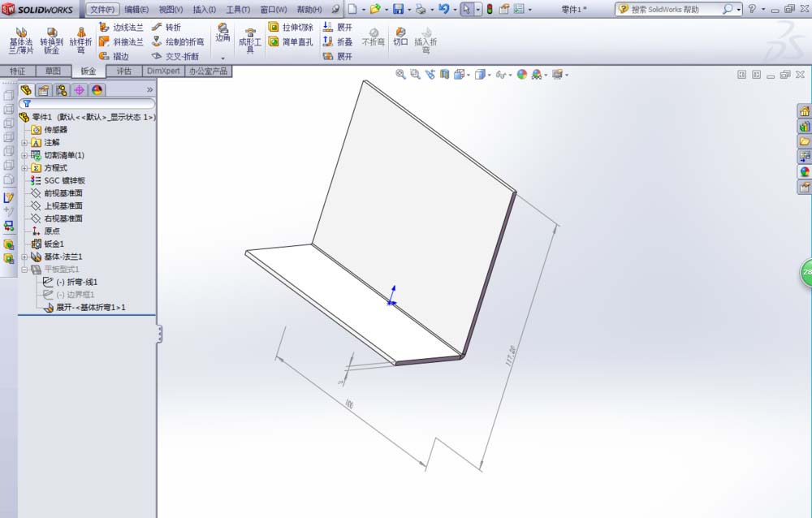Viewport: 812px width, 518px height.
Task: Select the 展开-<基体折弯1>1 feature
Action: tap(84, 308)
